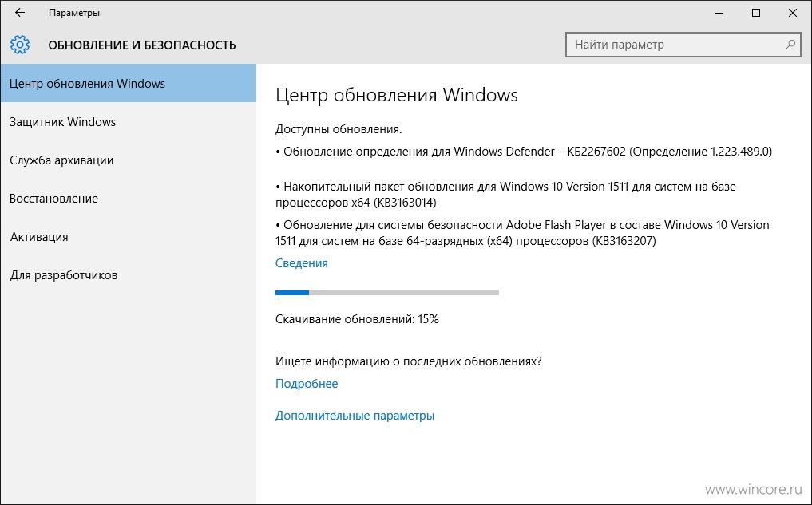Open 'Для разработчиков' section
The width and height of the screenshot is (812, 505).
129,274
